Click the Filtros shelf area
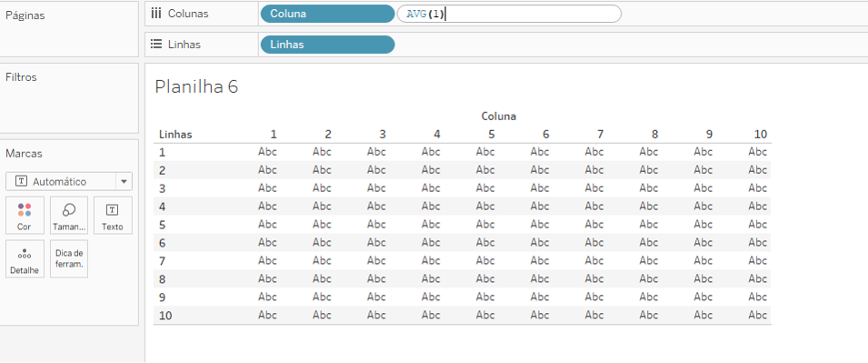 click(x=69, y=98)
